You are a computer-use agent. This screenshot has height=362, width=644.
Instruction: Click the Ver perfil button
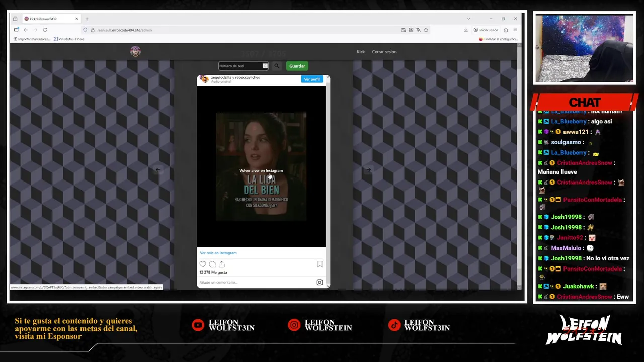[x=312, y=79]
